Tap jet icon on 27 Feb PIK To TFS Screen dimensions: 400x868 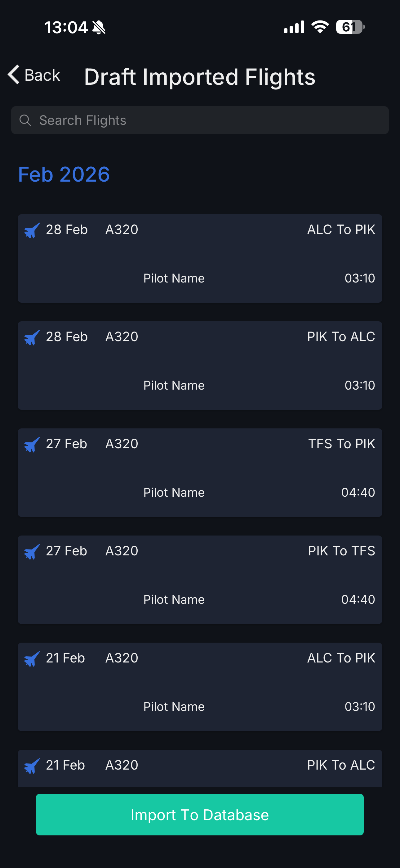[32, 552]
